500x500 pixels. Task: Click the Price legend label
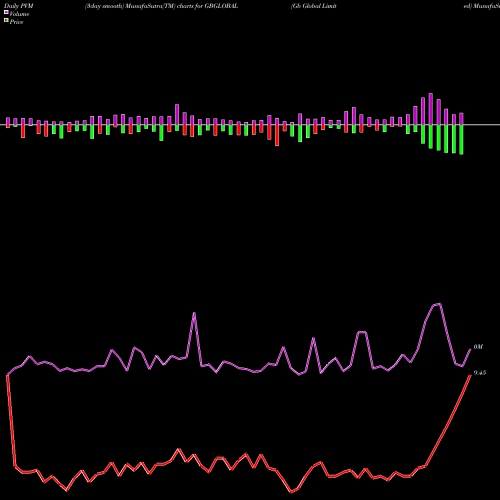16,22
